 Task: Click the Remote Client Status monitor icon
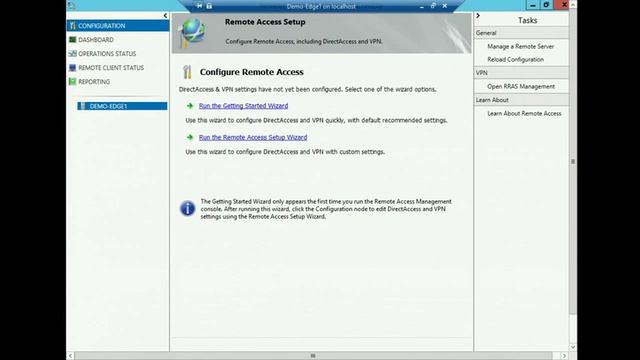click(x=72, y=68)
